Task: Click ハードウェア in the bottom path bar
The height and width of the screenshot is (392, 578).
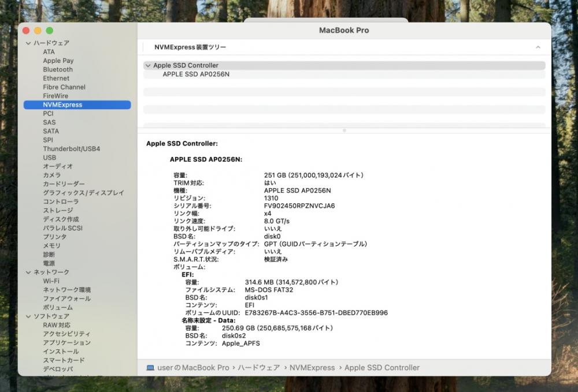Action: coord(258,368)
